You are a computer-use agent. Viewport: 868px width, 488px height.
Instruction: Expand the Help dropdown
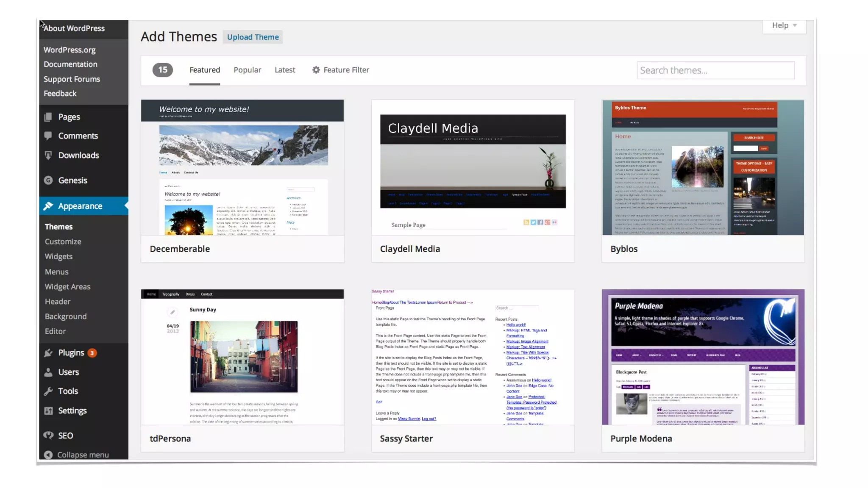784,25
